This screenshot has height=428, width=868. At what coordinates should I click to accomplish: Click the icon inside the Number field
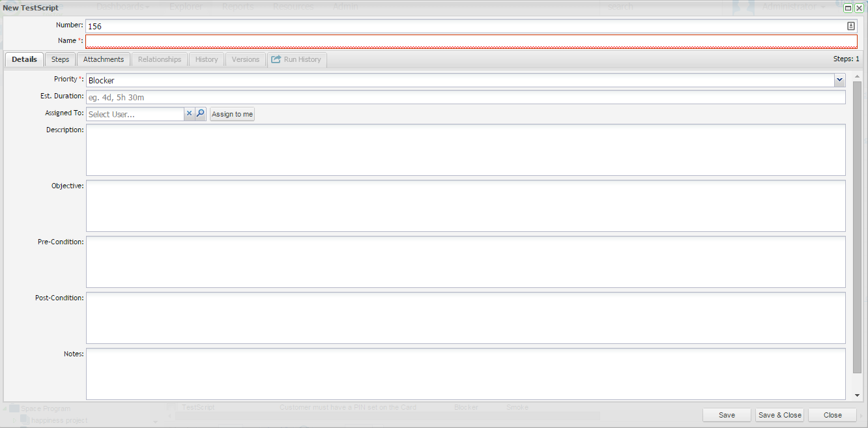point(850,26)
